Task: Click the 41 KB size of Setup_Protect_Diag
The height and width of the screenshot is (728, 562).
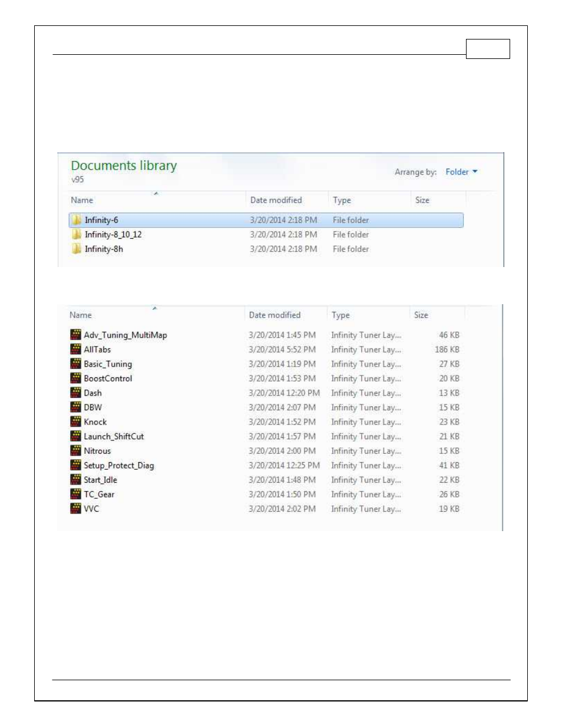Action: (x=449, y=465)
